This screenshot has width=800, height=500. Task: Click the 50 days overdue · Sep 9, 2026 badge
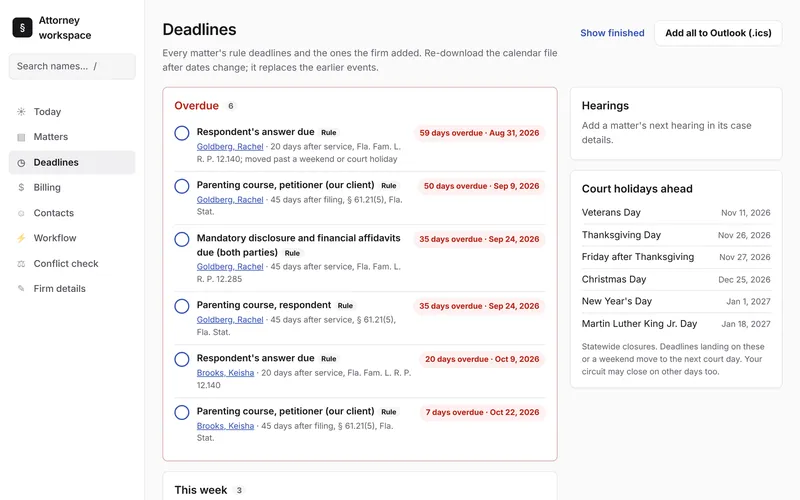click(x=481, y=186)
